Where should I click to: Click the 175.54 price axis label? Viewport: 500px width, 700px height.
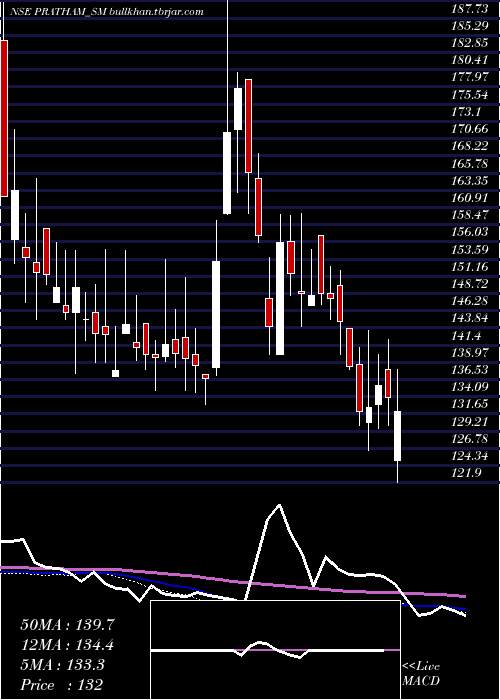click(470, 95)
